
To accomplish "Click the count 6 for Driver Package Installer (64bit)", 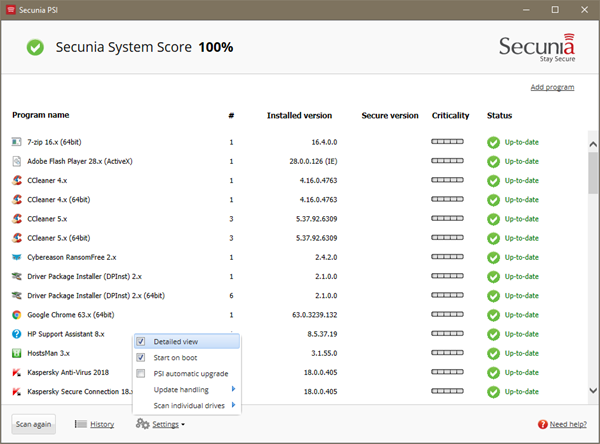I will coord(231,295).
